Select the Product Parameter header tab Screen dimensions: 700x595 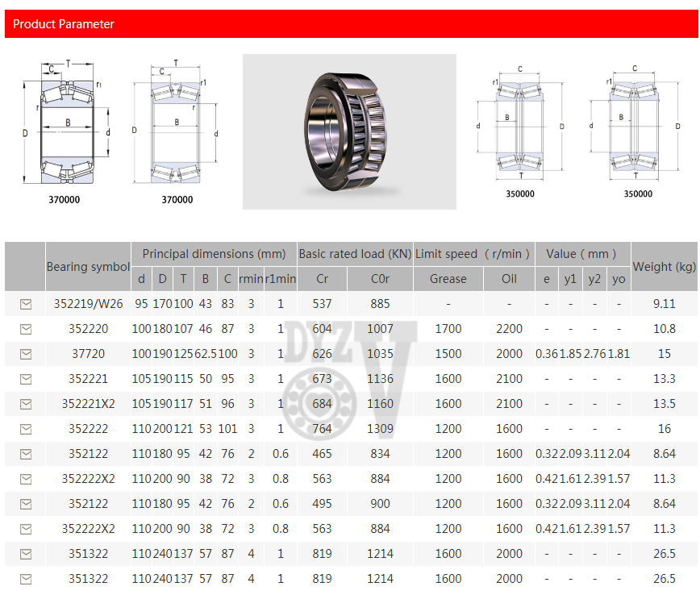coord(64,24)
